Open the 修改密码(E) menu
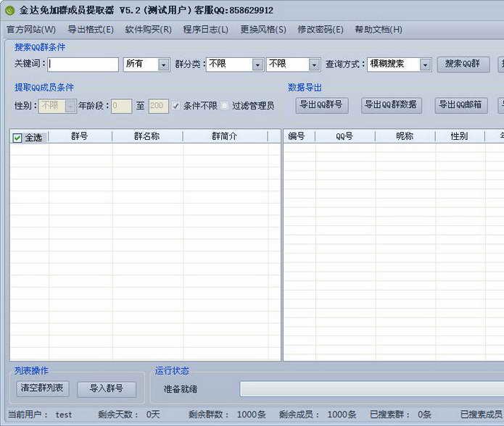Screen dimensions: 504x426 321,30
